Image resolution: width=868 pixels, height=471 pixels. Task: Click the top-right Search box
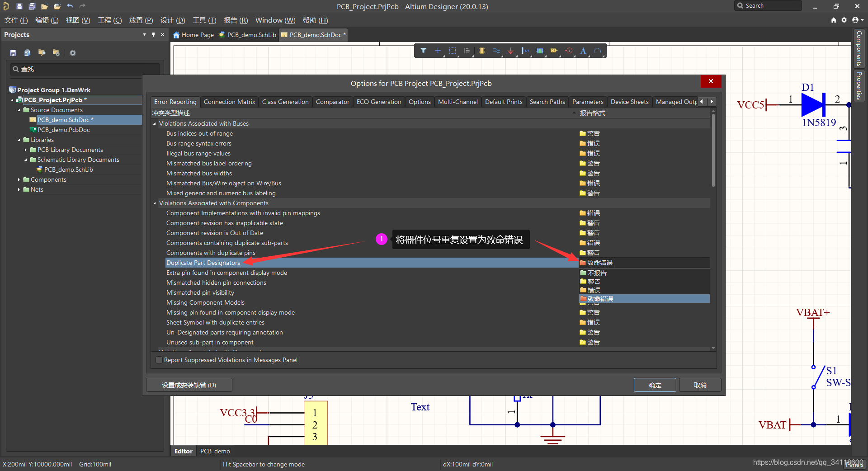[x=768, y=6]
